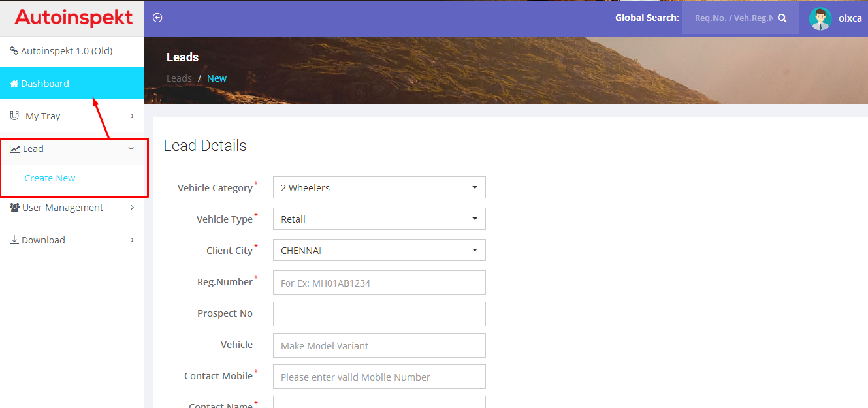
Task: Focus the Reg.Number input field
Action: 379,283
